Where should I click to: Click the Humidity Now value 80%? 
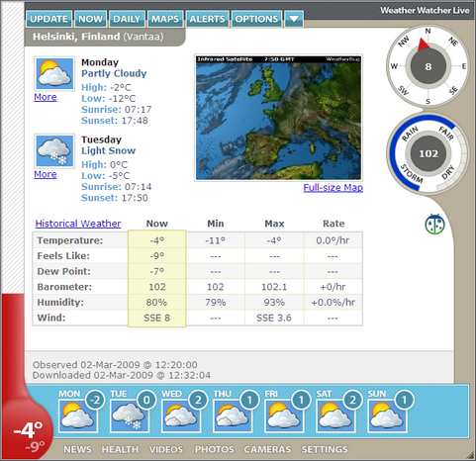click(157, 303)
